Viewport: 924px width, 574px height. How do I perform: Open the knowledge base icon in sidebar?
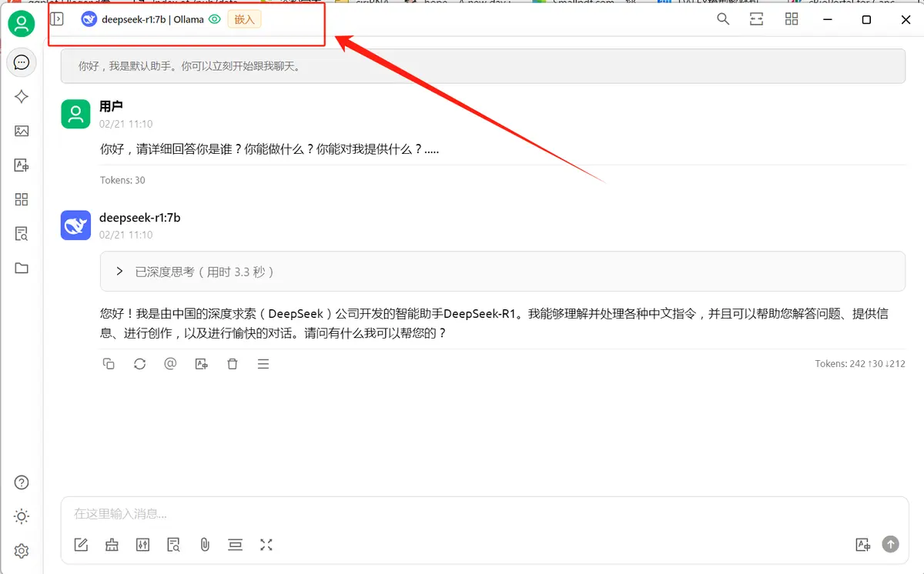point(22,234)
